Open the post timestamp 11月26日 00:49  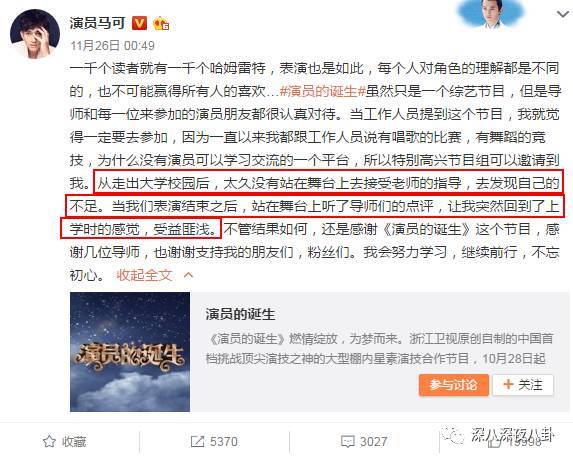113,46
